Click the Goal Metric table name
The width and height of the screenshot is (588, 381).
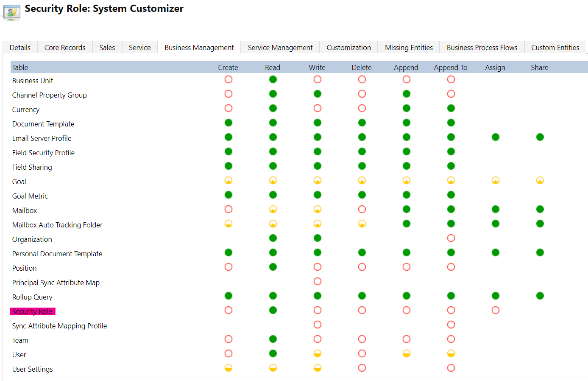tap(30, 196)
